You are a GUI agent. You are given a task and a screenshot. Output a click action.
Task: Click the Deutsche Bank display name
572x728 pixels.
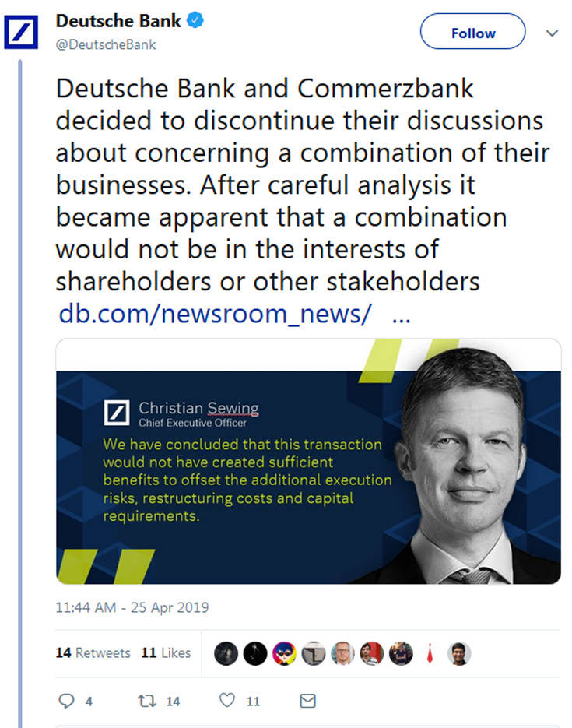tap(118, 22)
